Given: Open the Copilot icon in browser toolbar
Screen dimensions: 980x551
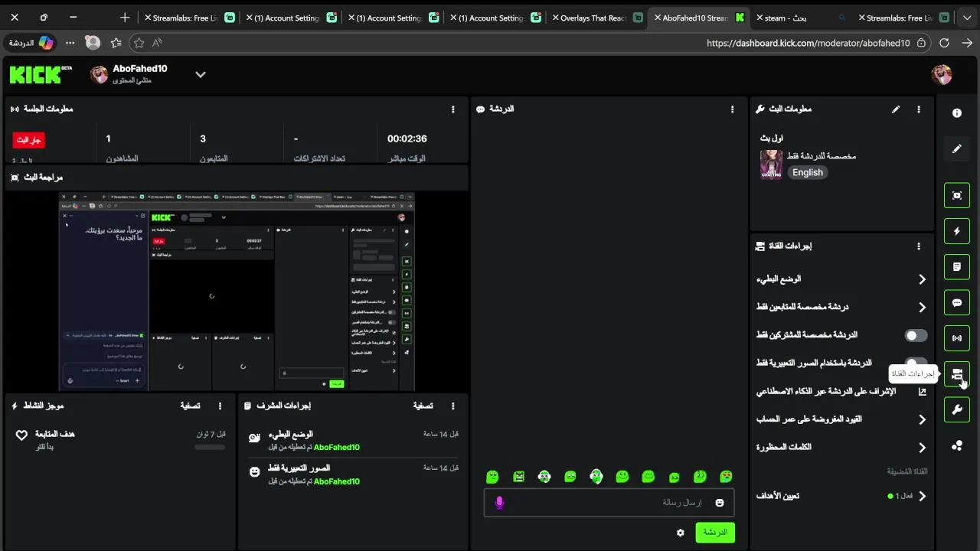Looking at the screenshot, I should tap(46, 43).
